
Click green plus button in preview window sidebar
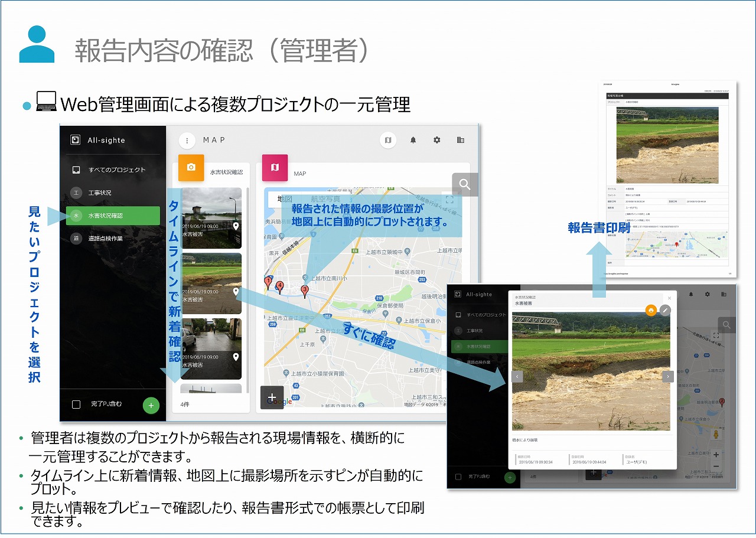510,477
